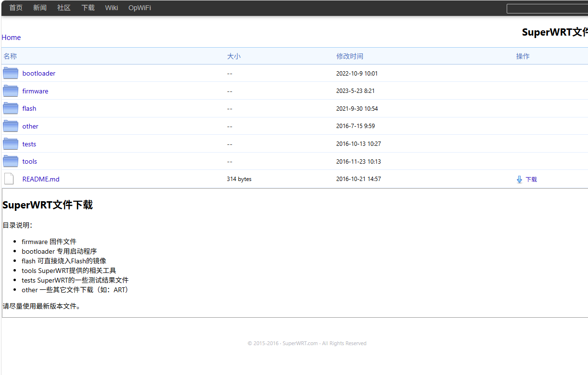This screenshot has height=375, width=588.
Task: Open the firmware folder link
Action: (35, 91)
